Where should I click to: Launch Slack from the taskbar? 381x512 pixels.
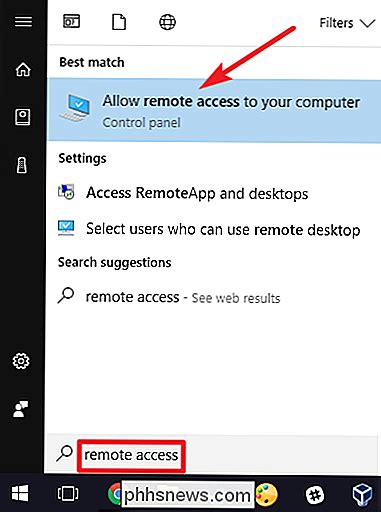pyautogui.click(x=315, y=494)
